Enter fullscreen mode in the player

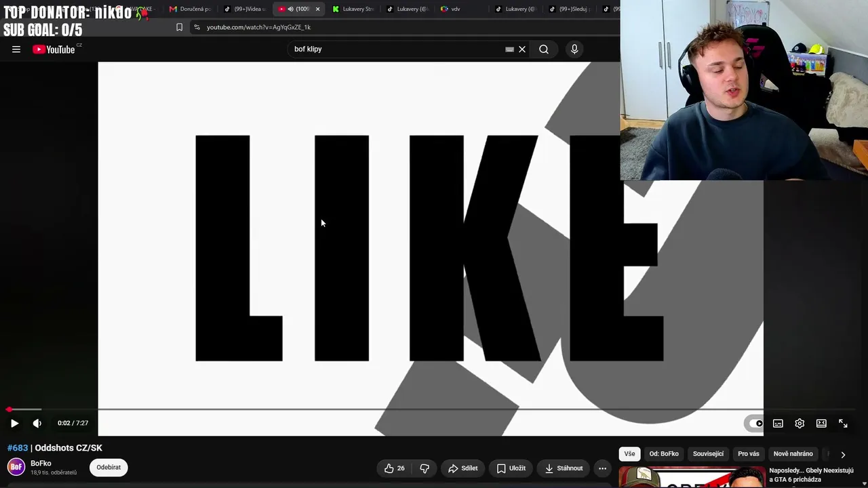(x=843, y=424)
